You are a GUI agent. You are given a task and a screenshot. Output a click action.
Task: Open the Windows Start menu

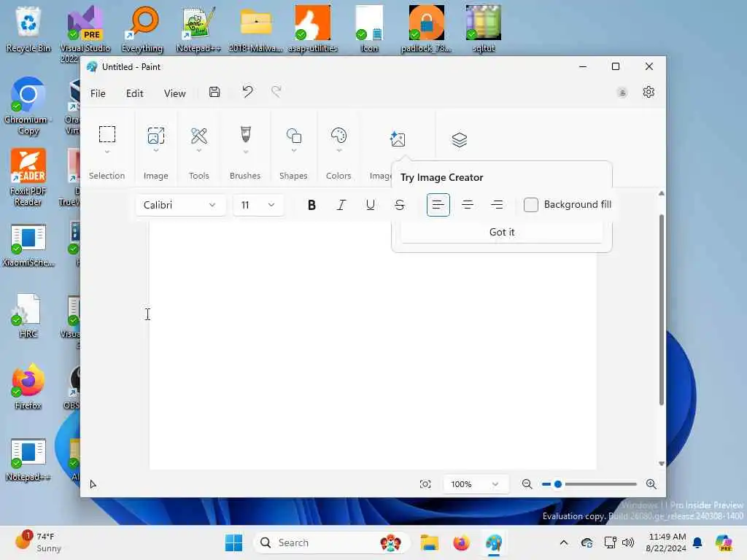point(234,542)
